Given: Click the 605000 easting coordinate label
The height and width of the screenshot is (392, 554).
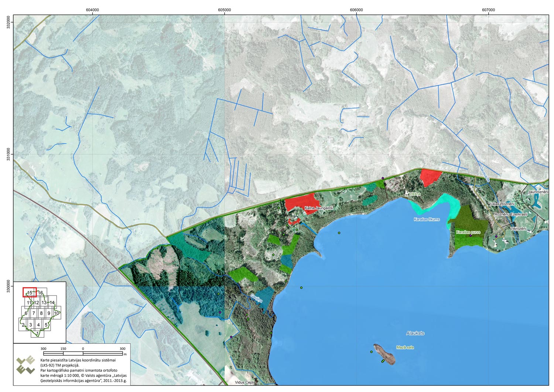Looking at the screenshot, I should tap(225, 10).
